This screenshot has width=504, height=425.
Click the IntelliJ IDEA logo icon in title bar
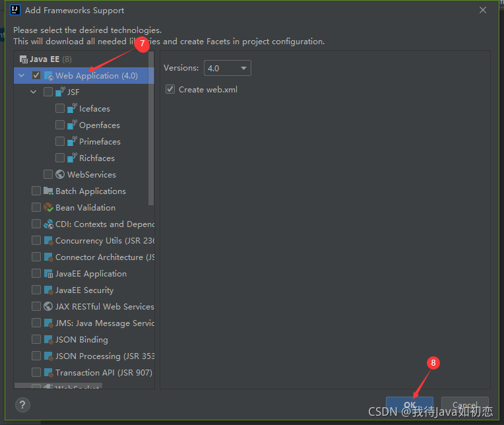[x=15, y=10]
